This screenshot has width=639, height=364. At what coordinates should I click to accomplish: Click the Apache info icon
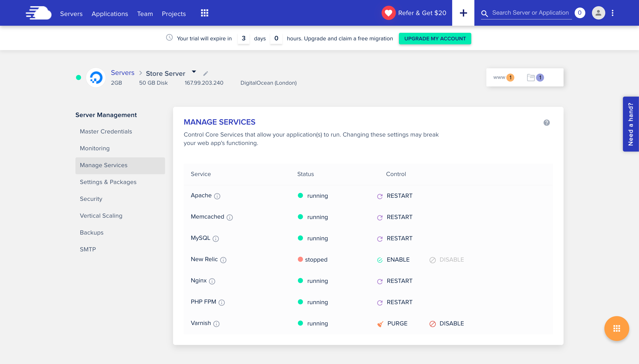[x=217, y=196]
